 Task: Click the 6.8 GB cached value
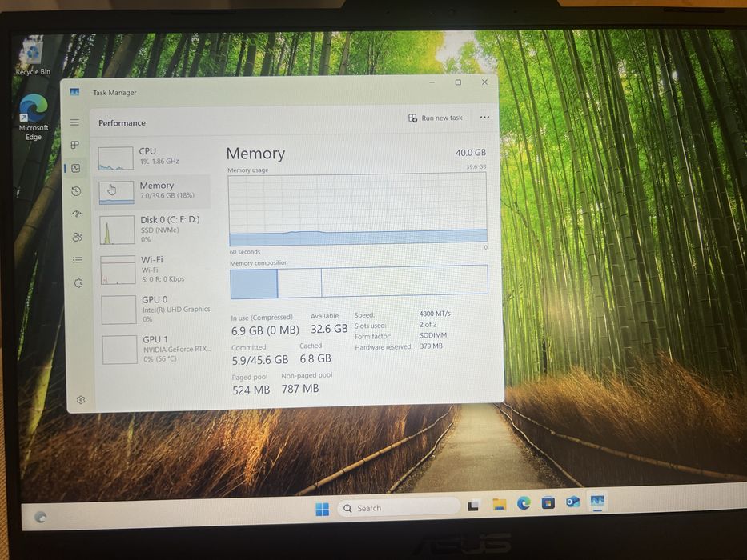[x=315, y=358]
